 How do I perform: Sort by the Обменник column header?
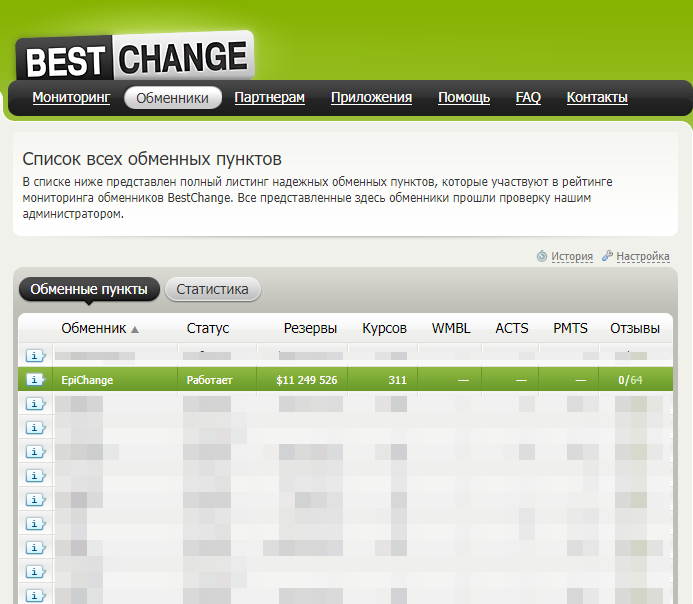click(94, 328)
